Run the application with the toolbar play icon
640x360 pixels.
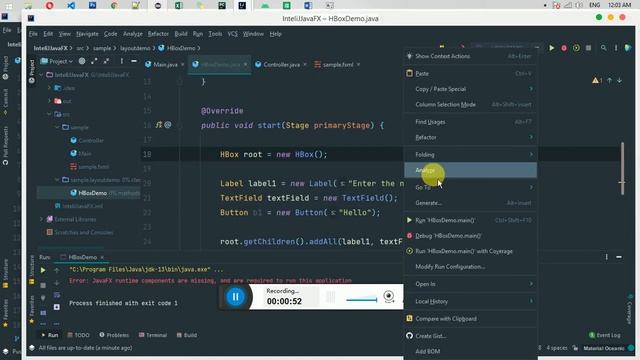coord(551,48)
